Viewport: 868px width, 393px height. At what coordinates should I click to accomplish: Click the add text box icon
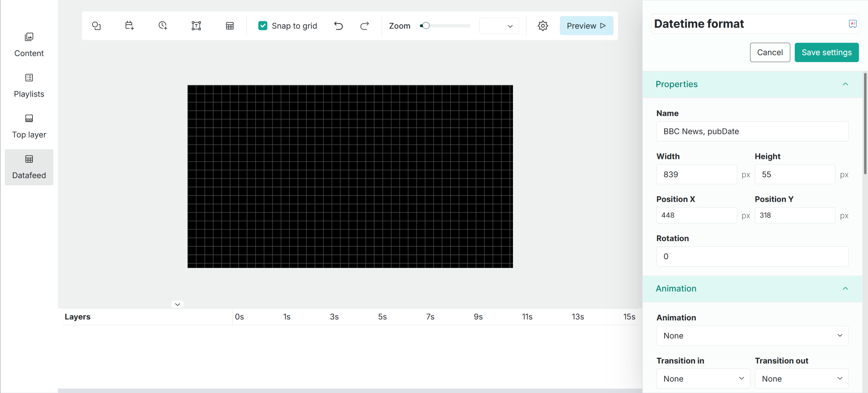[x=196, y=26]
